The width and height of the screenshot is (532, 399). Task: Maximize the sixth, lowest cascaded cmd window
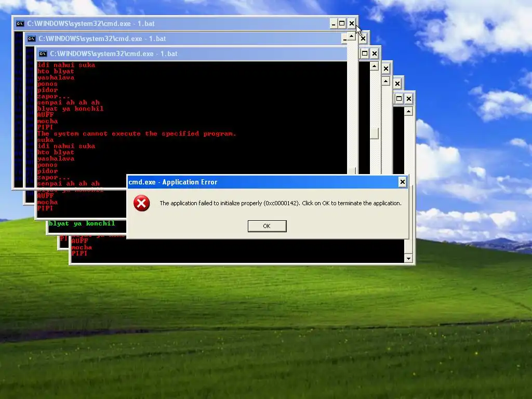click(x=399, y=99)
